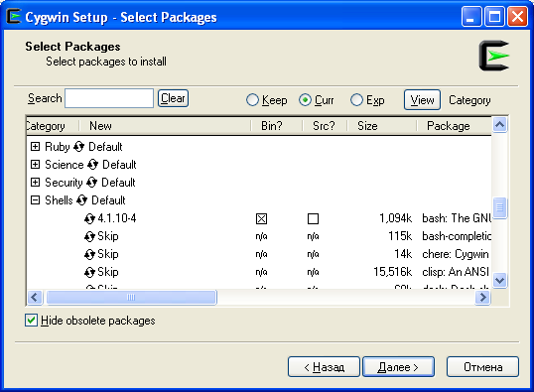The width and height of the screenshot is (534, 392).
Task: Cancel setup with Отмена button
Action: pyautogui.click(x=483, y=367)
